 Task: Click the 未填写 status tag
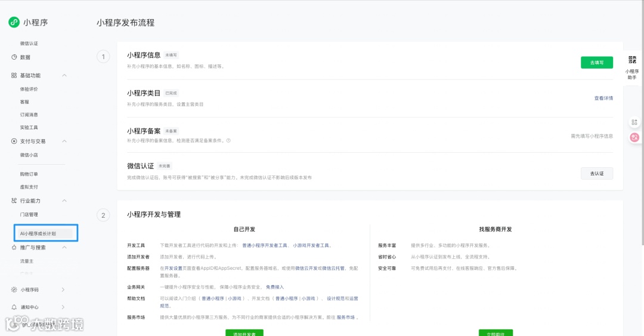pos(171,55)
